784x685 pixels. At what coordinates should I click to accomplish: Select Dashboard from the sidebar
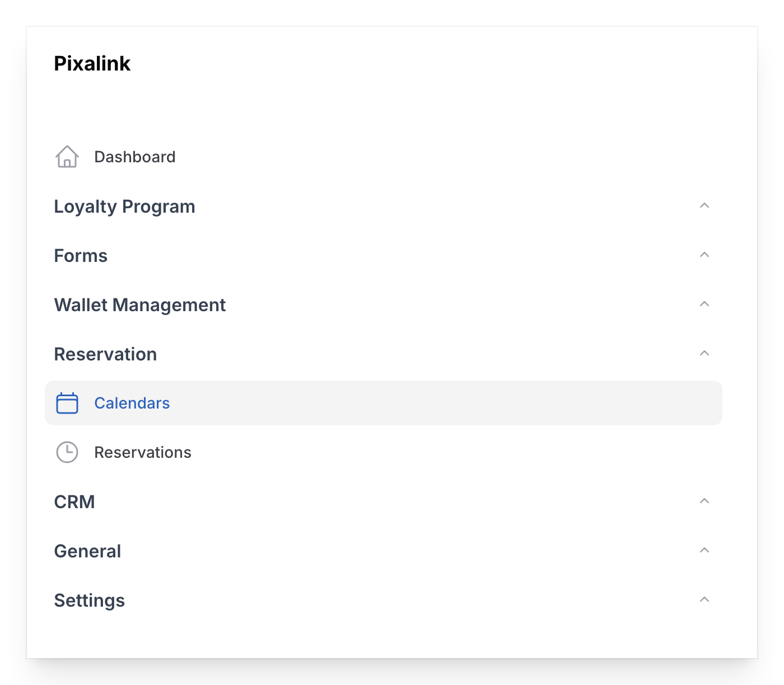coord(135,157)
